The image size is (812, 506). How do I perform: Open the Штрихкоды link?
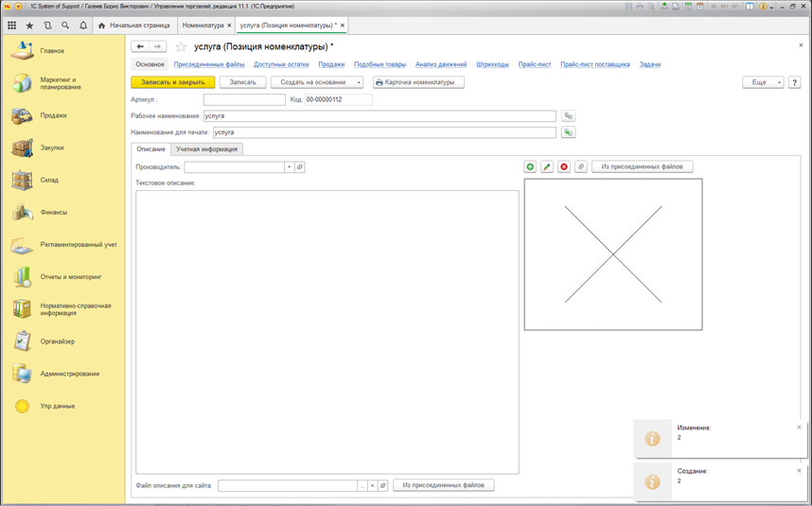[492, 64]
